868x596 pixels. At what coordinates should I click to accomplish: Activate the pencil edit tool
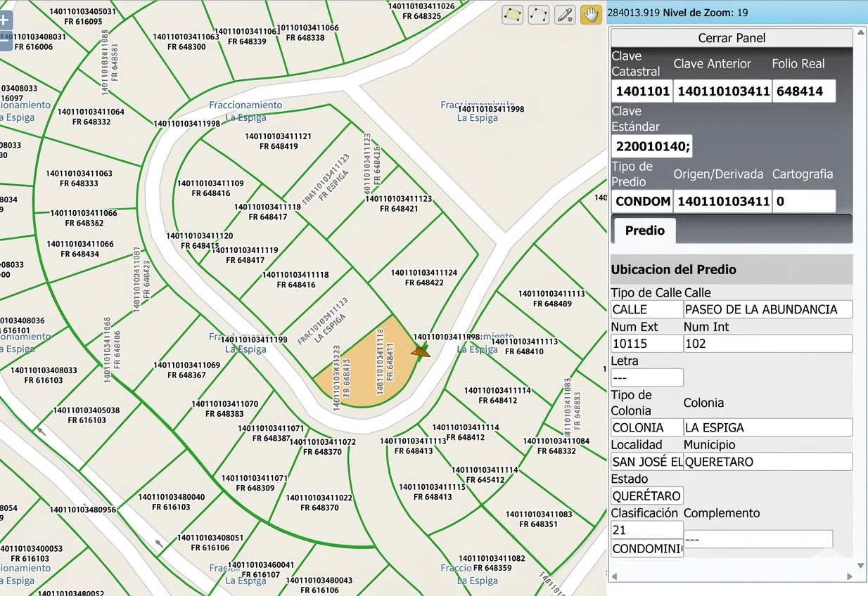(x=565, y=15)
